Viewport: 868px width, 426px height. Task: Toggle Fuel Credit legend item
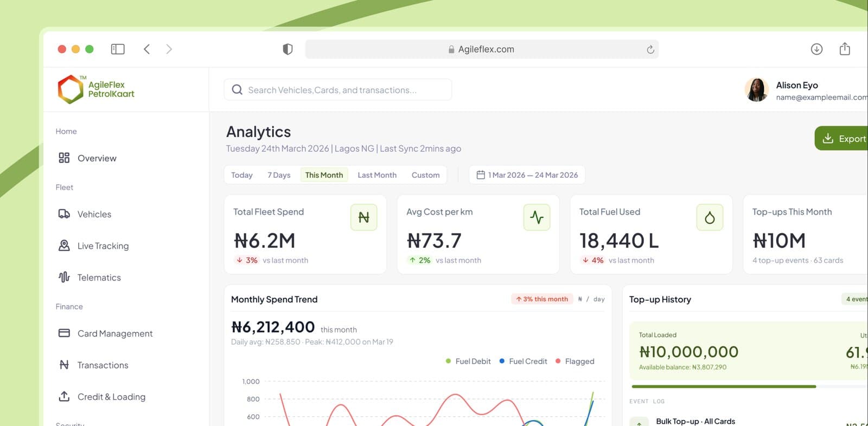pos(523,362)
